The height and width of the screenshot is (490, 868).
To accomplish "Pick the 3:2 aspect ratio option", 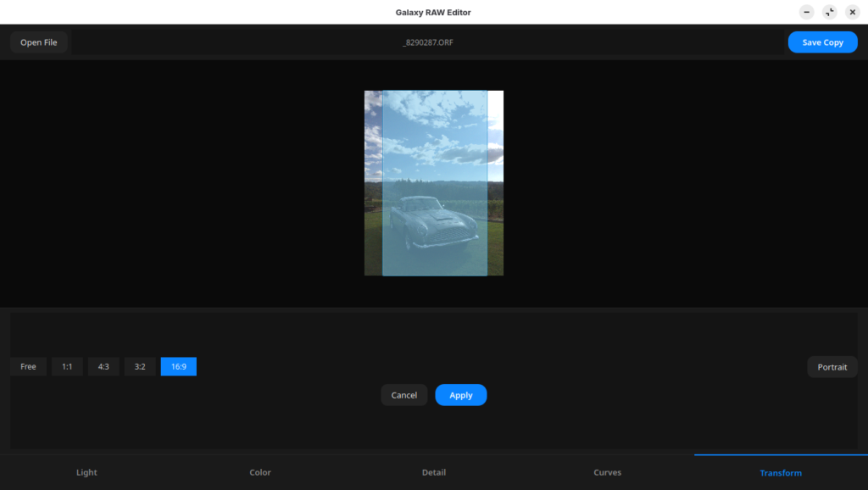I will tap(140, 366).
